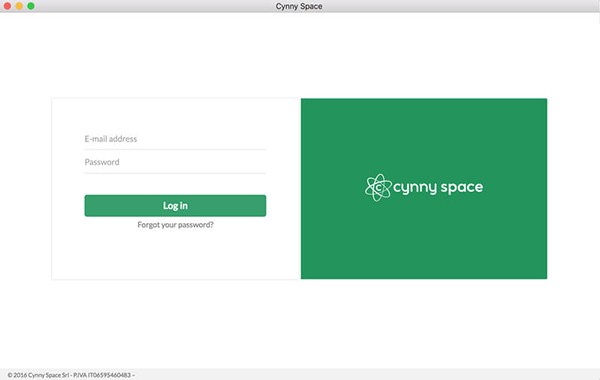Close the Cynny Space window (red button)
The height and width of the screenshot is (380, 600).
click(x=7, y=6)
